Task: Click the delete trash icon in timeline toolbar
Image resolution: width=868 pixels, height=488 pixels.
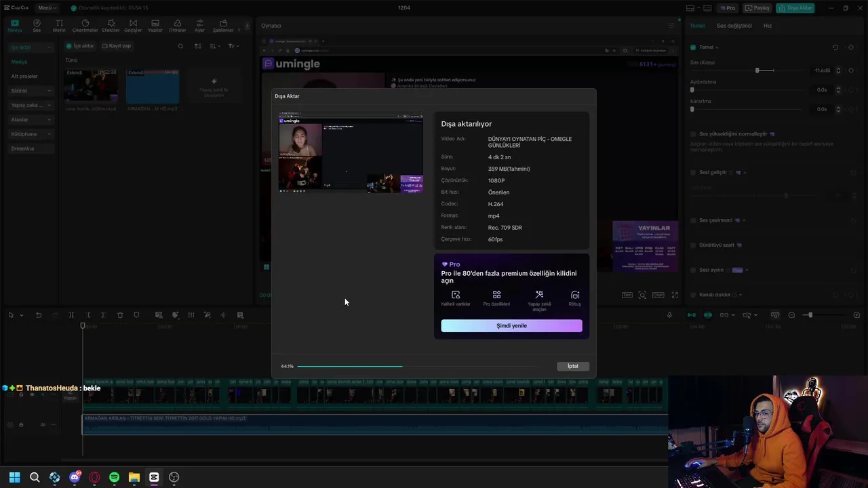Action: coord(120,315)
